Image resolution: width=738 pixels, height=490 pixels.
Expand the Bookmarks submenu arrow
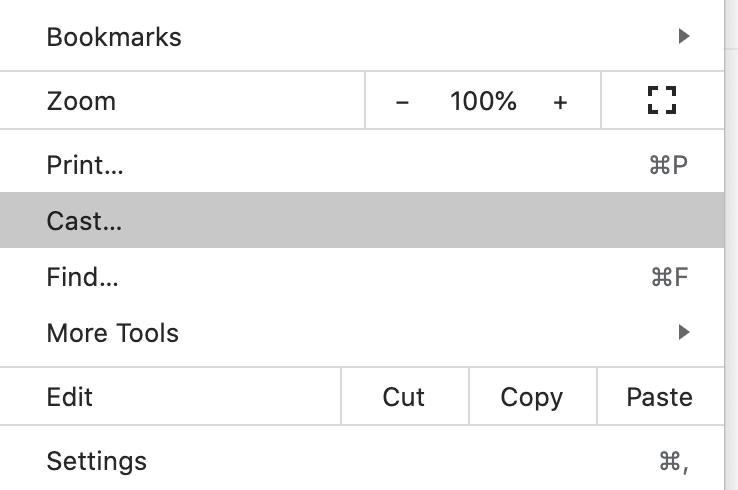click(x=684, y=37)
